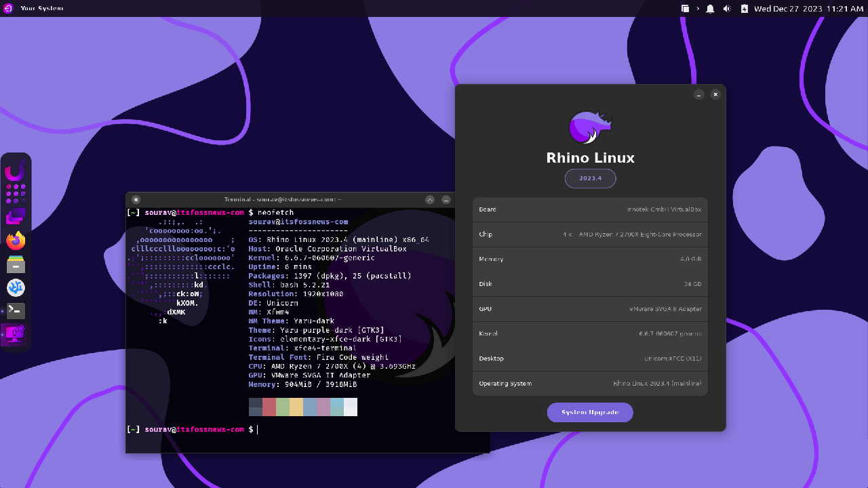This screenshot has width=868, height=488.
Task: Click the Kernel row in Your System window
Action: click(x=590, y=333)
